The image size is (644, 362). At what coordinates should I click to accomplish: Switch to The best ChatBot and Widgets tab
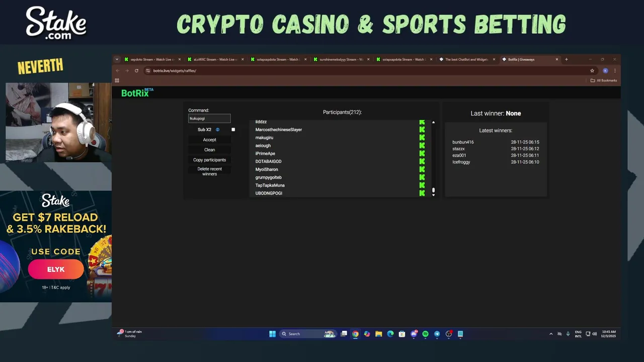coord(466,59)
